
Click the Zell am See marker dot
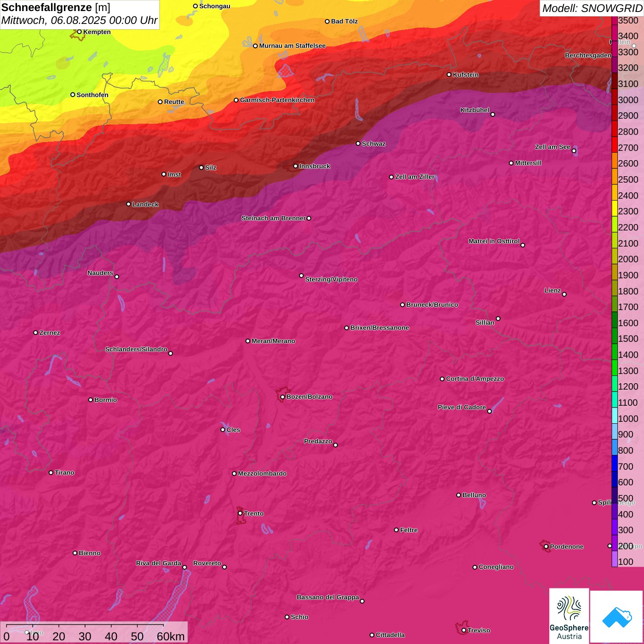(574, 151)
